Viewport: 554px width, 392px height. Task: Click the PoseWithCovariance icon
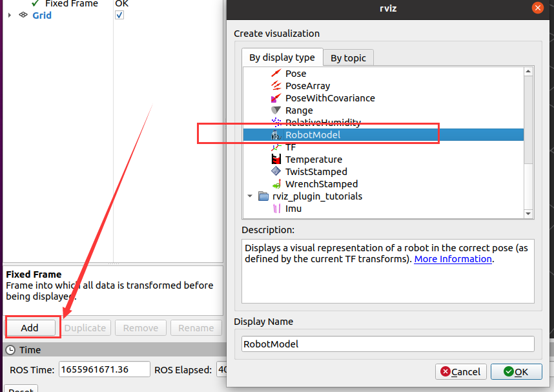[276, 98]
